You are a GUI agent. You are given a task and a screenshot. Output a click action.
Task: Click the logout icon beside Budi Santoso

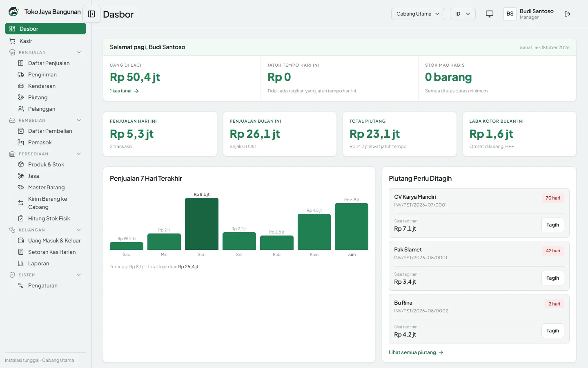pos(568,14)
